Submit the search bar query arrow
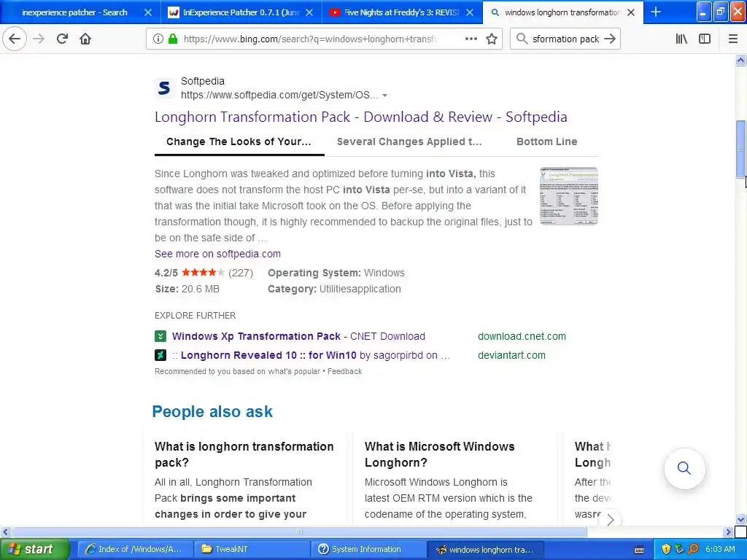747x560 pixels. click(x=610, y=39)
